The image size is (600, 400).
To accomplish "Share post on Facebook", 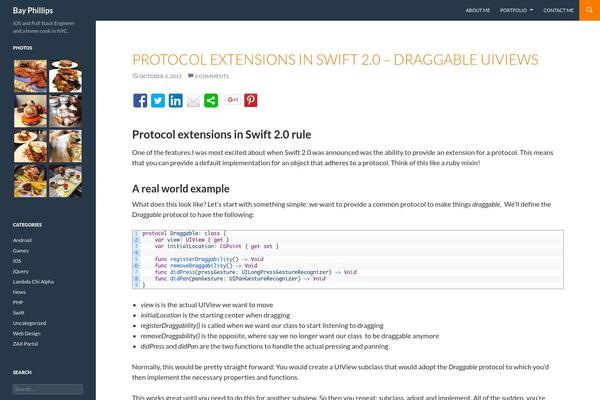I will coord(140,101).
